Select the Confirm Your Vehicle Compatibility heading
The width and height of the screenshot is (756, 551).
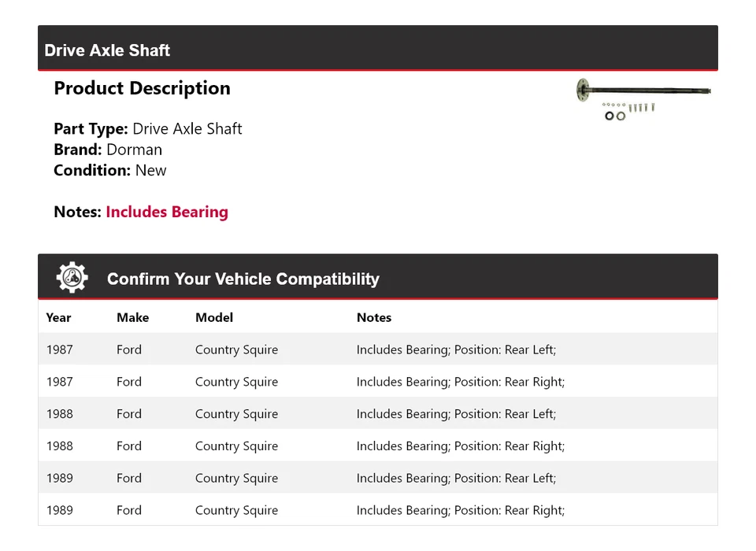pyautogui.click(x=243, y=279)
